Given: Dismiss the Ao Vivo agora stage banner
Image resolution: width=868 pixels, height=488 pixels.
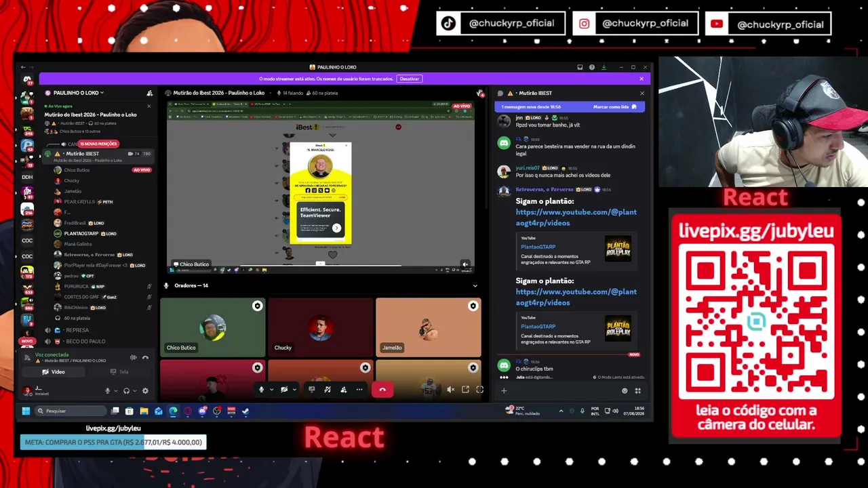Looking at the screenshot, I should pos(149,106).
